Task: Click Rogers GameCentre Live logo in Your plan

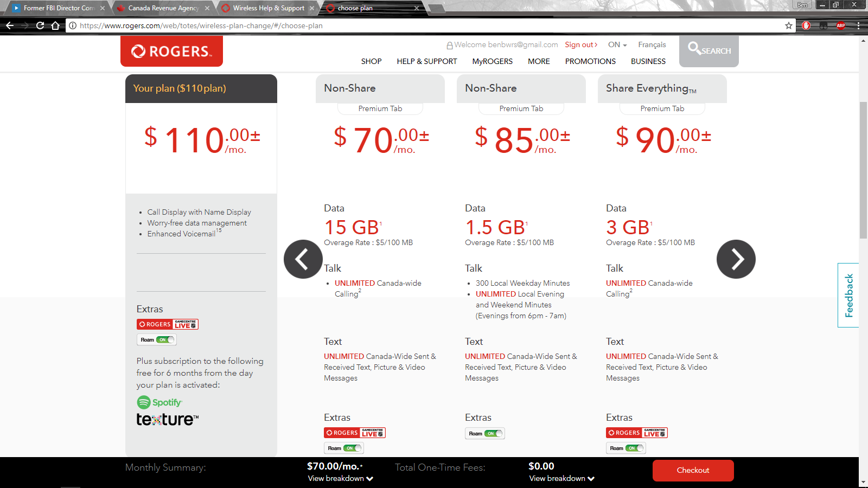Action: (168, 324)
